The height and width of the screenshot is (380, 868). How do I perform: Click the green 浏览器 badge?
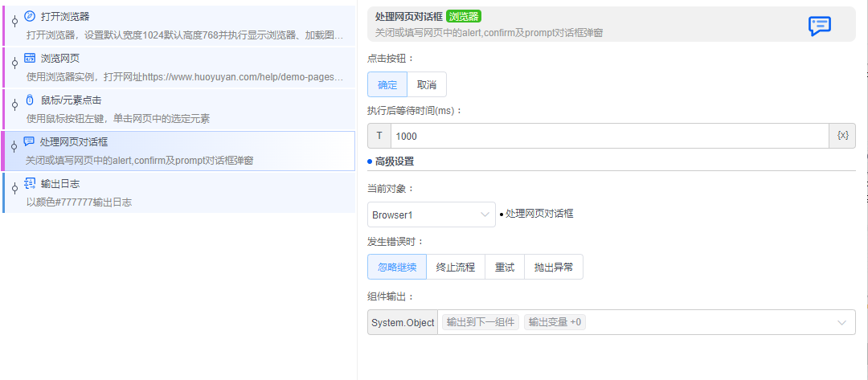click(464, 16)
